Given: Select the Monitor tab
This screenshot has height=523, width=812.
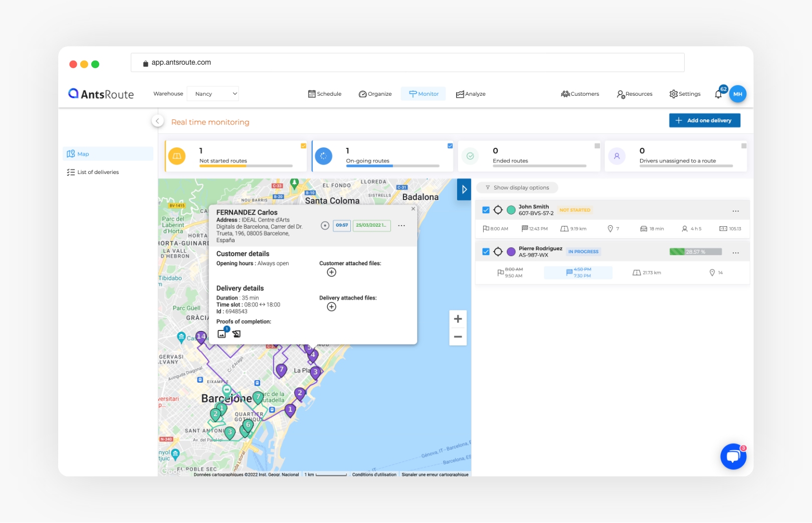Looking at the screenshot, I should tap(424, 94).
